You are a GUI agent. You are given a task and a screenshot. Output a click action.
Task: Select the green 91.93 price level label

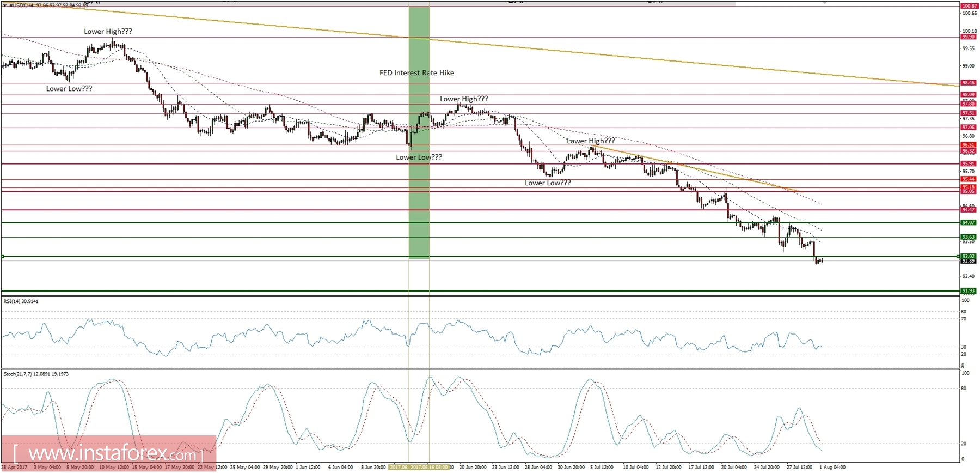click(969, 291)
